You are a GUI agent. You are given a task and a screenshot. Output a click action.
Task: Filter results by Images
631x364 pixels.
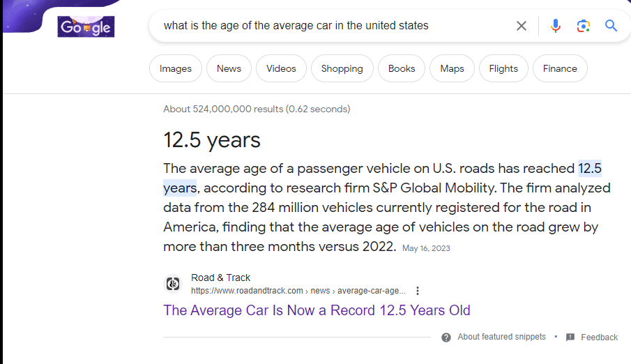point(176,69)
